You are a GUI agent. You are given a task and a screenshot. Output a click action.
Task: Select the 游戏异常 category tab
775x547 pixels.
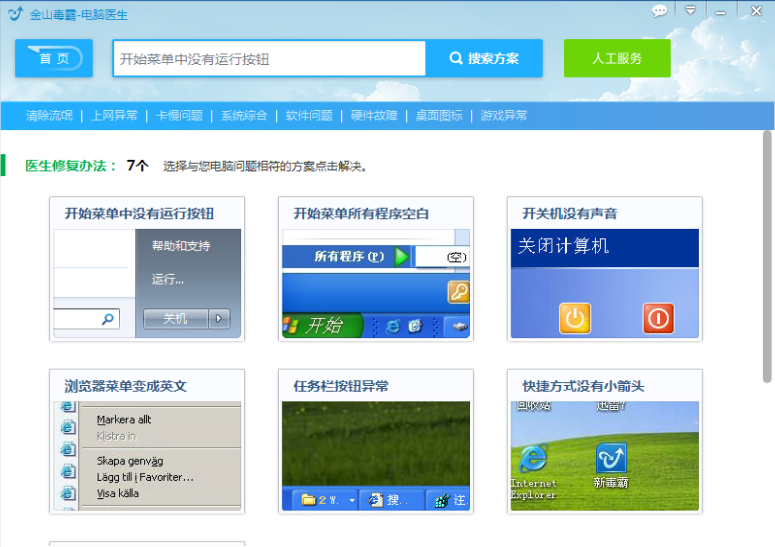click(504, 116)
